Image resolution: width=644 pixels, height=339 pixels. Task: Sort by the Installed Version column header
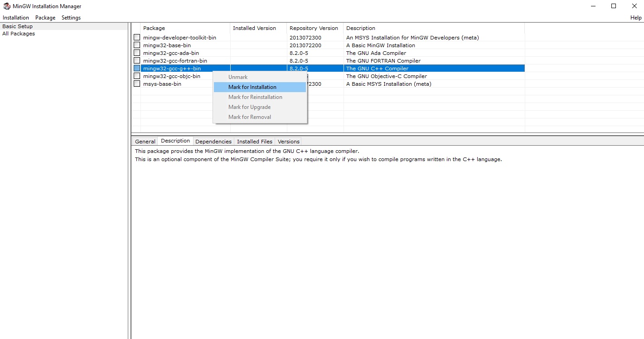point(258,28)
